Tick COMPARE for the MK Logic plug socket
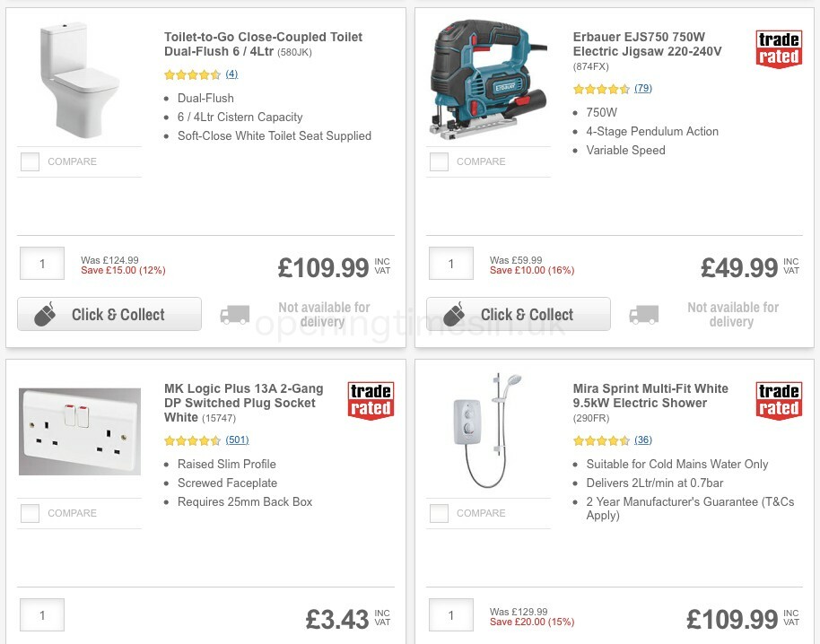 [x=30, y=513]
